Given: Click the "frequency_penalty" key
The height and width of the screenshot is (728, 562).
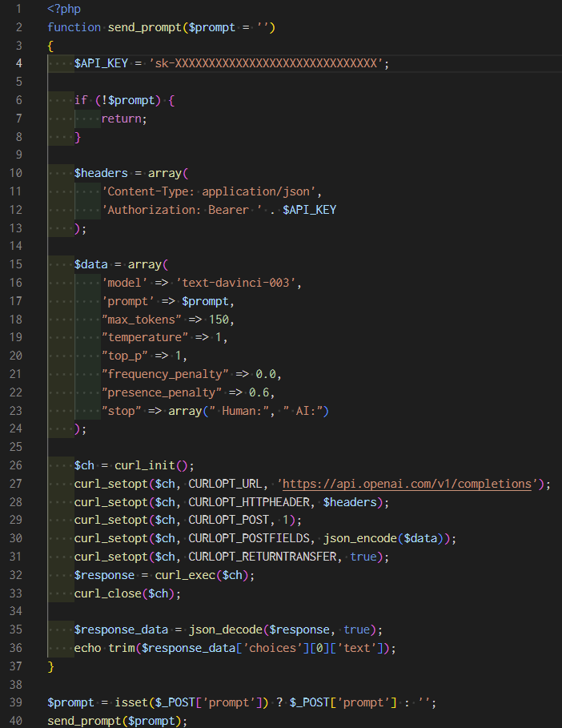Looking at the screenshot, I should tap(165, 374).
